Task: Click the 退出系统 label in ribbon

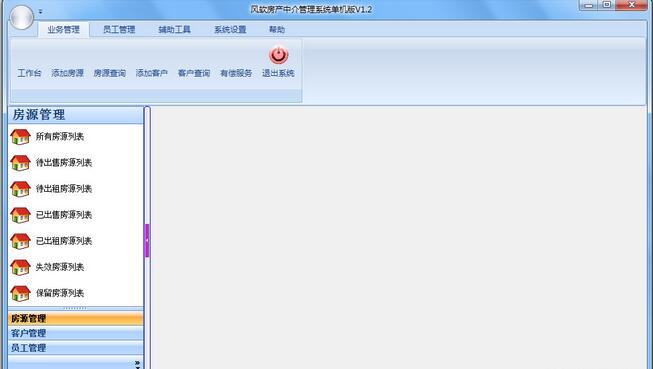Action: [x=278, y=73]
